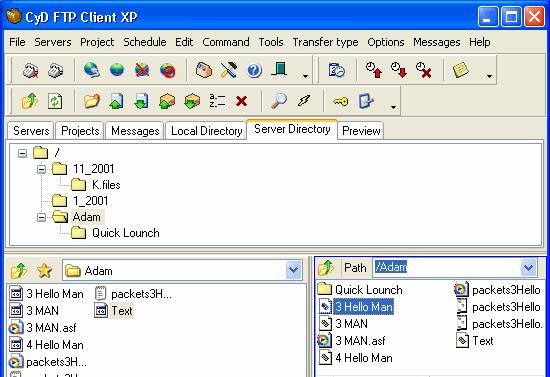Click the upload file icon with up arrow
The image size is (550, 377).
click(x=116, y=101)
